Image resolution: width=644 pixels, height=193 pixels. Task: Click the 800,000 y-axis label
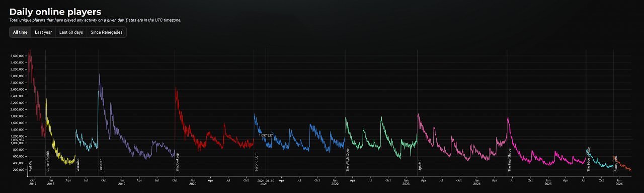point(19,150)
